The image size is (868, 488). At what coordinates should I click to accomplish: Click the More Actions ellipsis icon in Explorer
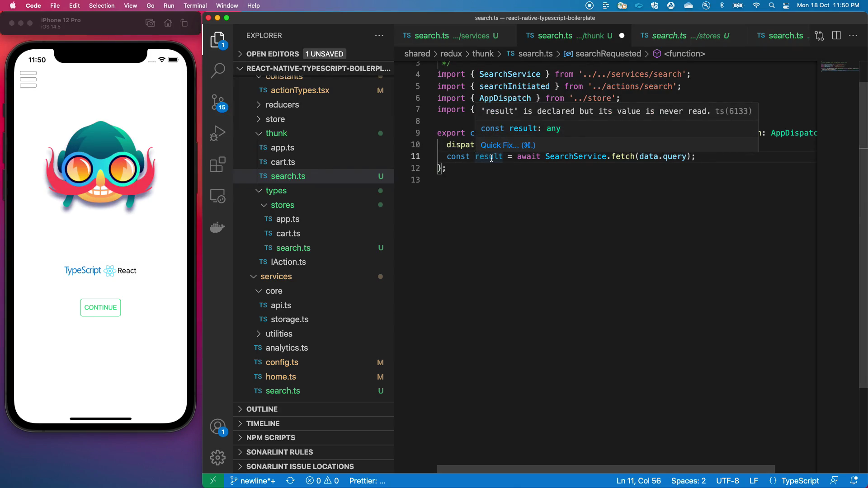[x=379, y=35]
